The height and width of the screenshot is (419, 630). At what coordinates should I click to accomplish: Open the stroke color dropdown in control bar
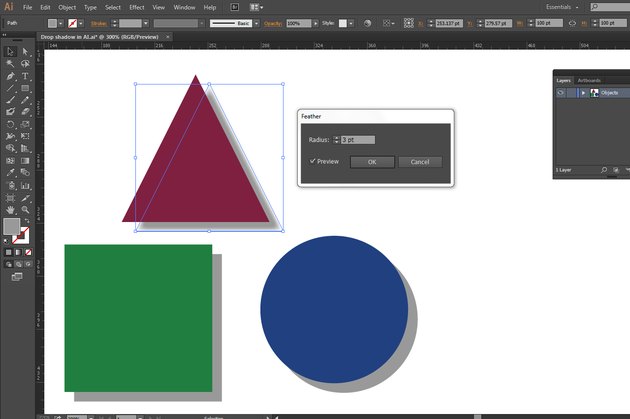click(81, 23)
